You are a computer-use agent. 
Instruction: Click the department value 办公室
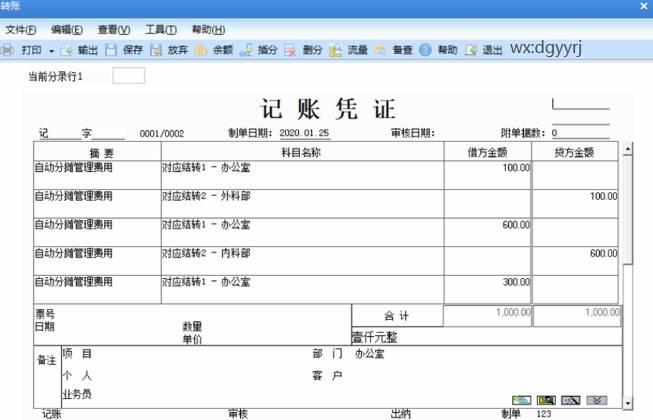coord(370,354)
